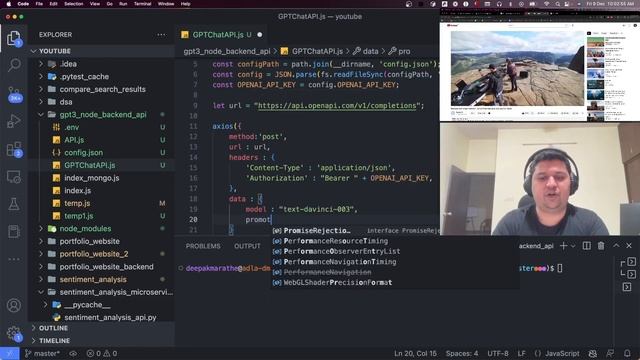Open the Remote Explorer view

(x=14, y=177)
